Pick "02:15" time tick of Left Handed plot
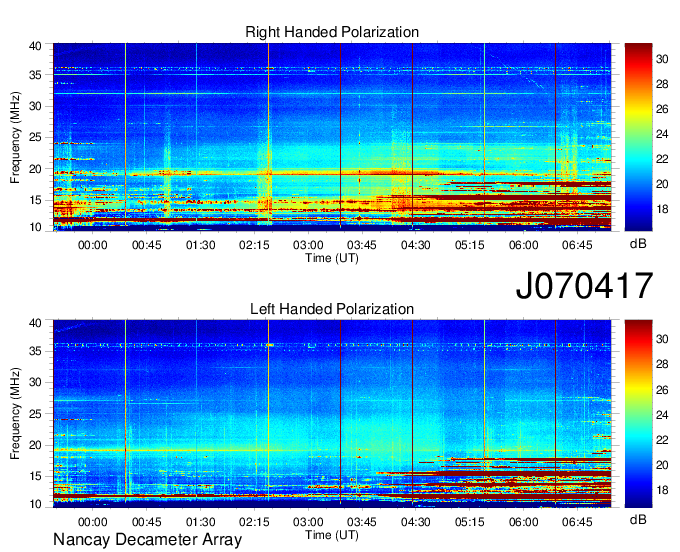Image resolution: width=680 pixels, height=552 pixels. coord(254,522)
